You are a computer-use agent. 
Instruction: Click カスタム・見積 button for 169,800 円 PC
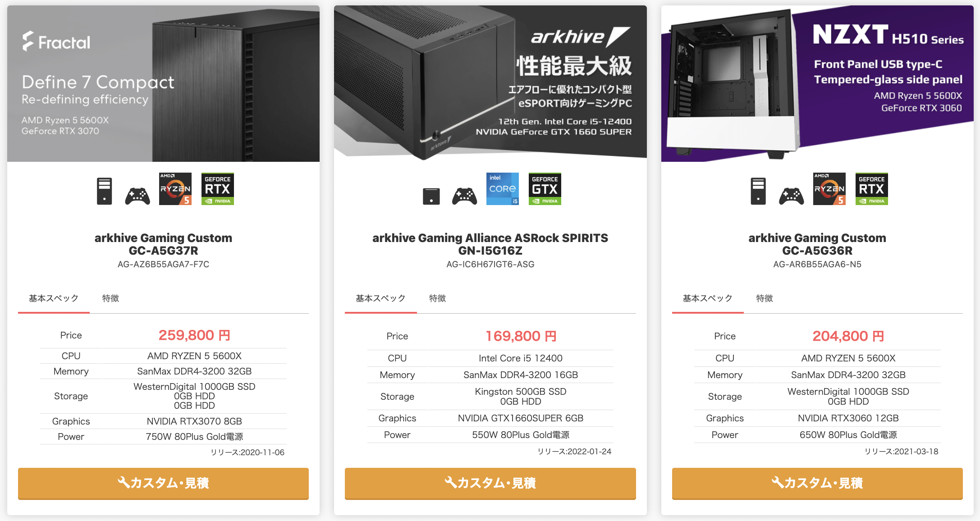point(490,483)
